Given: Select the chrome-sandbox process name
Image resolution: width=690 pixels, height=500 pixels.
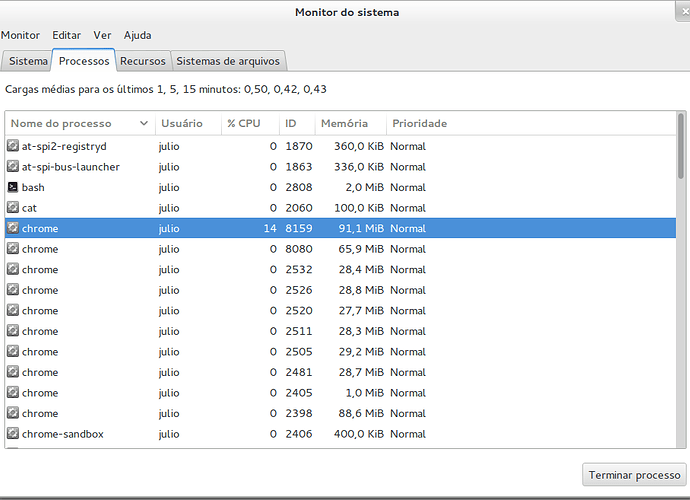Looking at the screenshot, I should coord(63,434).
